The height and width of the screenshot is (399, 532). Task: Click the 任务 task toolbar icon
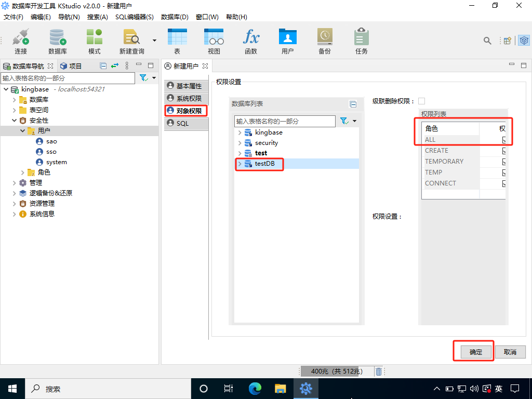click(362, 37)
